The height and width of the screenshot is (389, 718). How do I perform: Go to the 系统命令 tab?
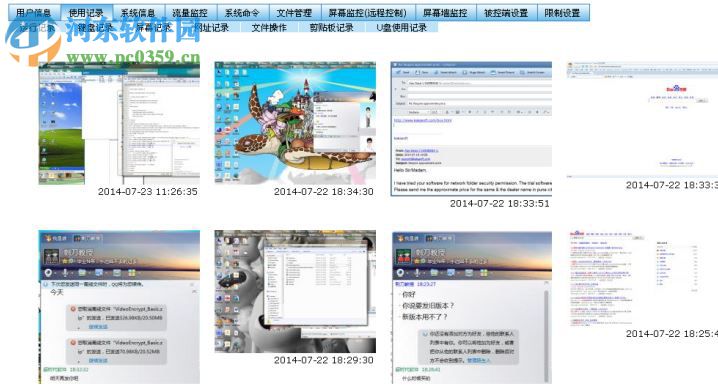click(x=242, y=13)
